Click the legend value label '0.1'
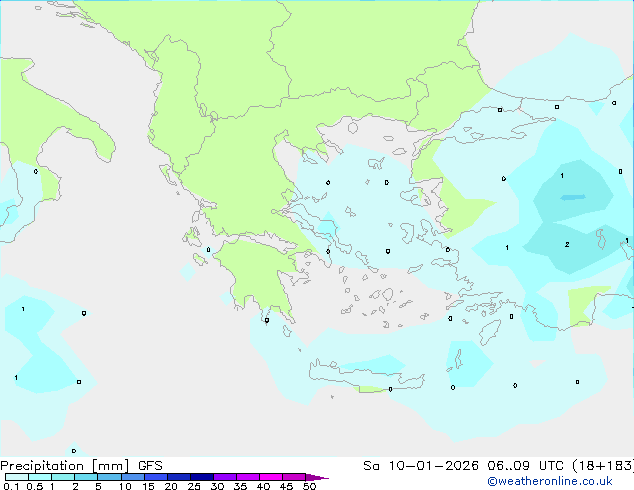This screenshot has height=490, width=634. (11, 486)
